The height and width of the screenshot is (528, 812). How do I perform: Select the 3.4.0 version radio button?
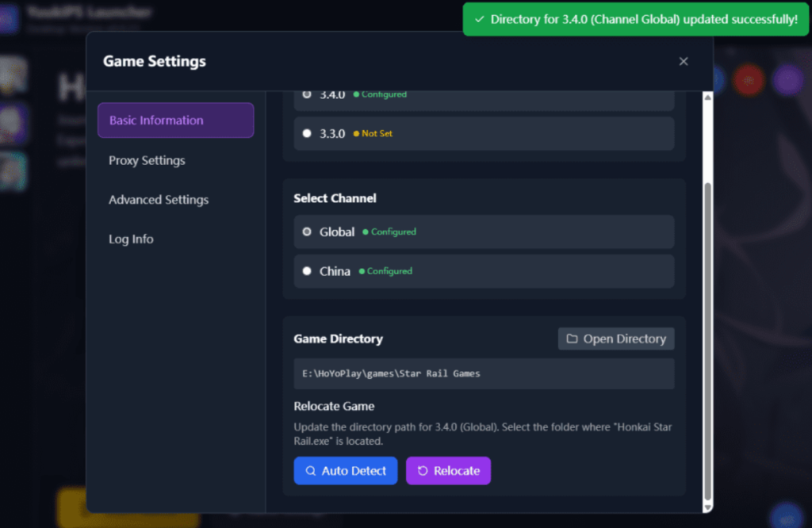tap(307, 94)
